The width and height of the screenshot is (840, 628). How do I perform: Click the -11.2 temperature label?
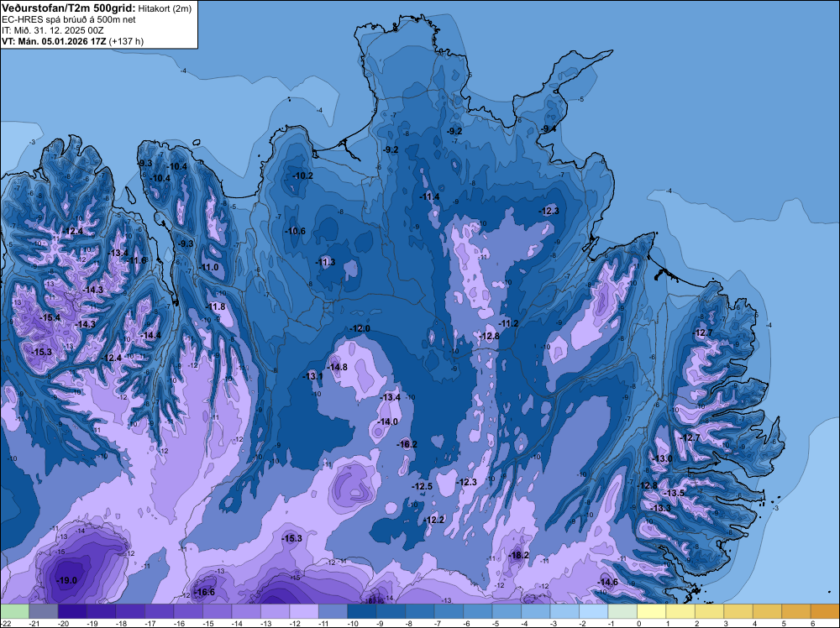[509, 323]
